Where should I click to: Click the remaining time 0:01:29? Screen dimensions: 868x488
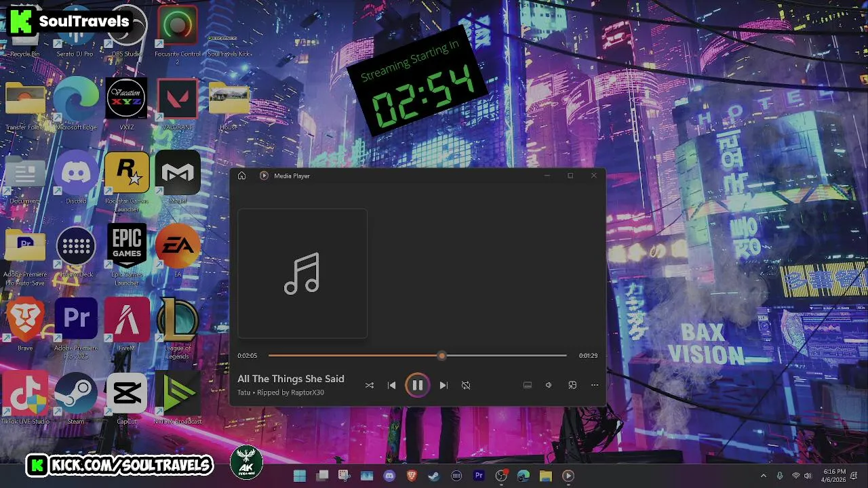[x=588, y=356]
